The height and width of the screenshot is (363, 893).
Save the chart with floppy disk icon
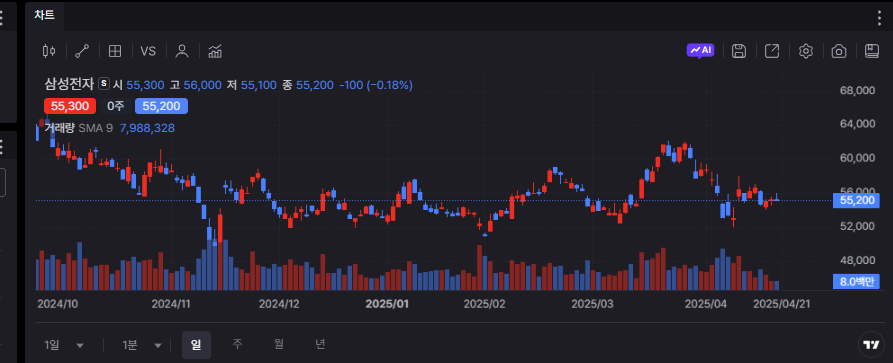pyautogui.click(x=739, y=51)
